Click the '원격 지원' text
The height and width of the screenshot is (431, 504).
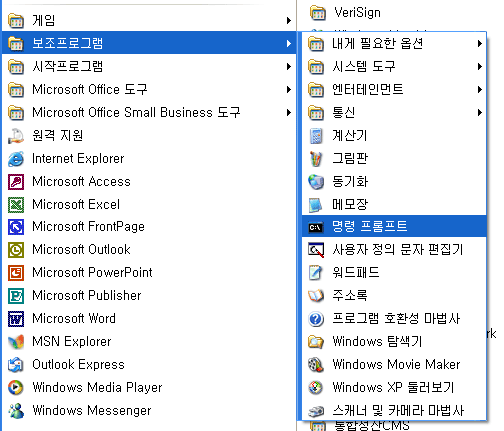[x=57, y=136]
